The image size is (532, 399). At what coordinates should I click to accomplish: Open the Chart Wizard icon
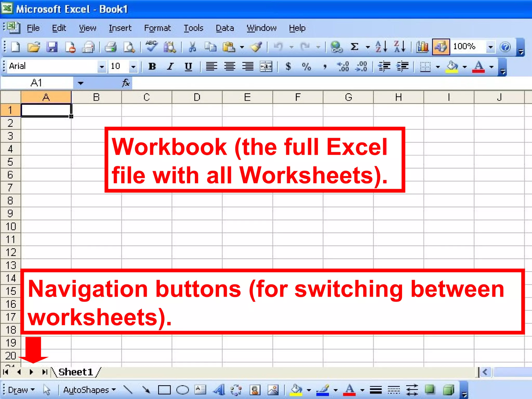[x=422, y=47]
